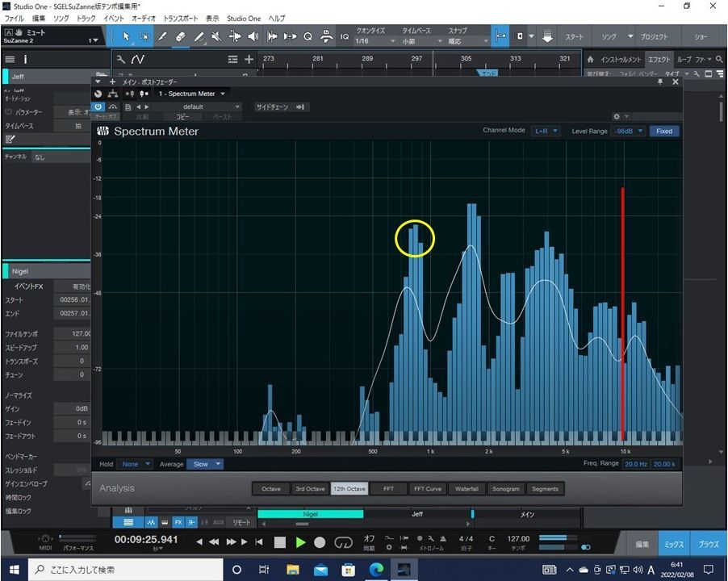The height and width of the screenshot is (581, 728).
Task: Select the Eraser tool
Action: coord(181,36)
